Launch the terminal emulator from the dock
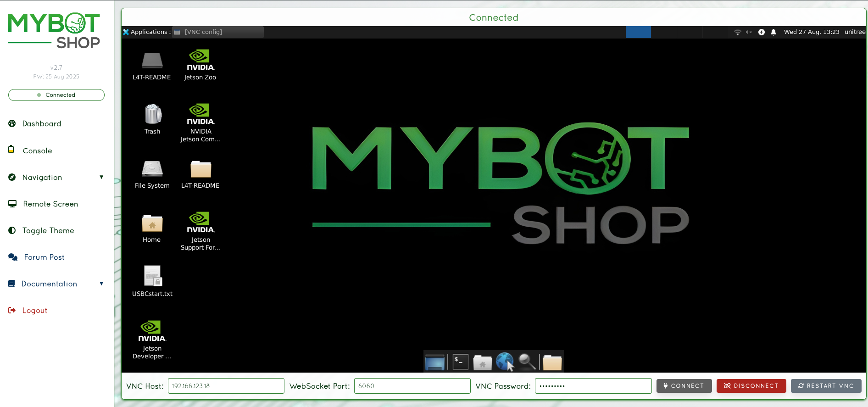Screen dimensions: 868x407 [460, 362]
